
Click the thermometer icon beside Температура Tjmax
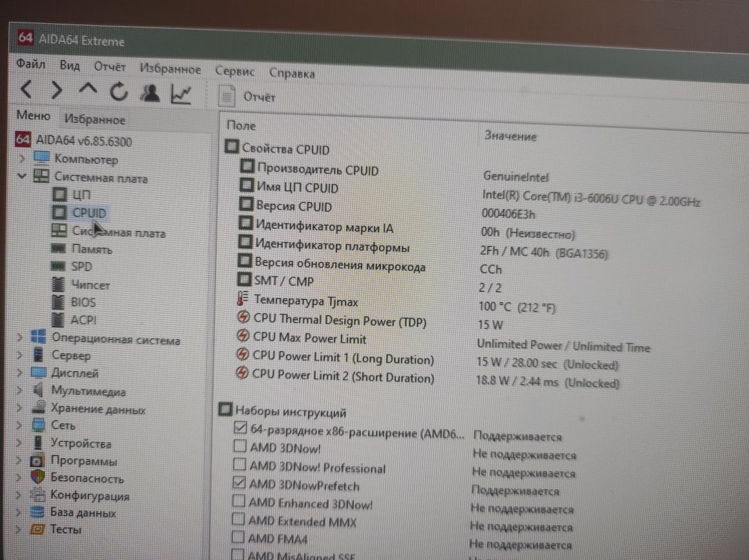[243, 299]
